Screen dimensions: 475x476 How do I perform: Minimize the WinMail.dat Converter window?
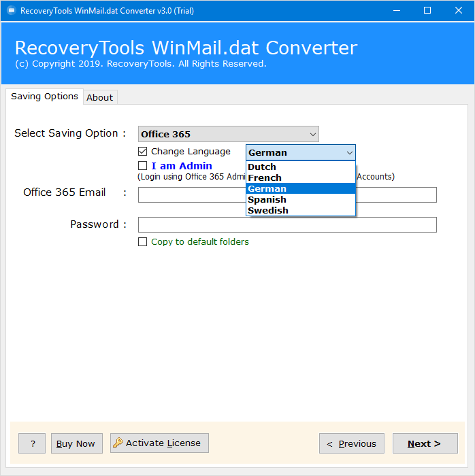397,11
